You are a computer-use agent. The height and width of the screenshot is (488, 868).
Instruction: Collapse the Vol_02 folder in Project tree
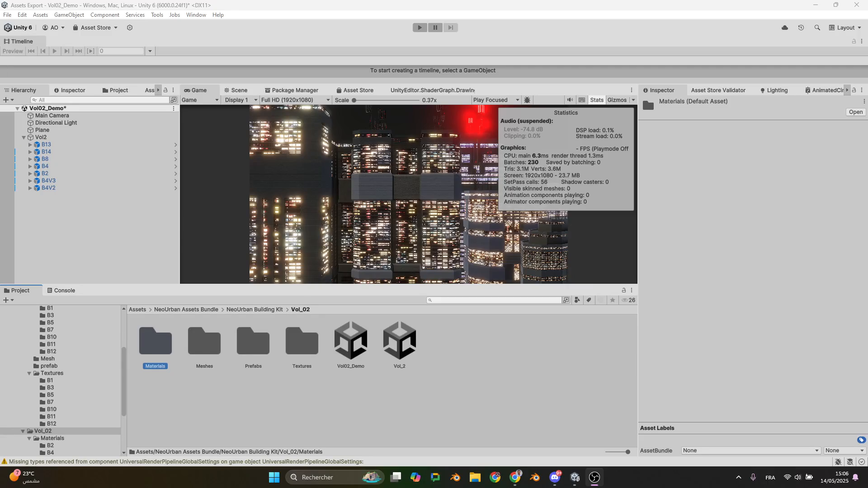click(x=23, y=431)
